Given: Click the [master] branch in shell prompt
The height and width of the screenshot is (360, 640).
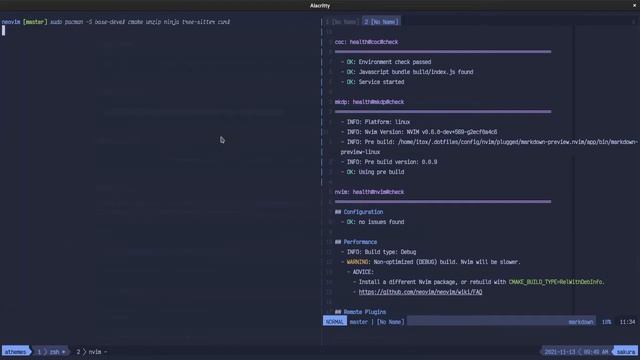Looking at the screenshot, I should pos(35,22).
